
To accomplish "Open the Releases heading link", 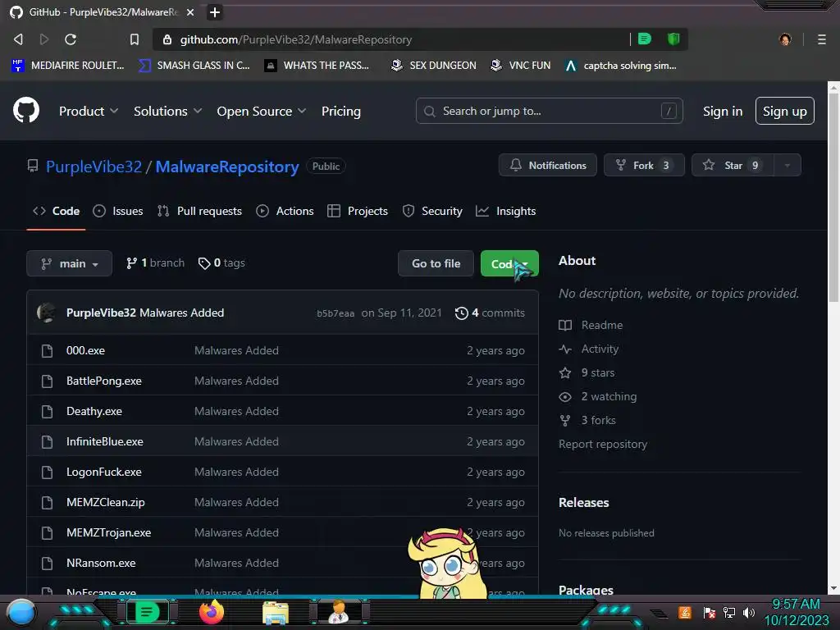I will [x=584, y=503].
